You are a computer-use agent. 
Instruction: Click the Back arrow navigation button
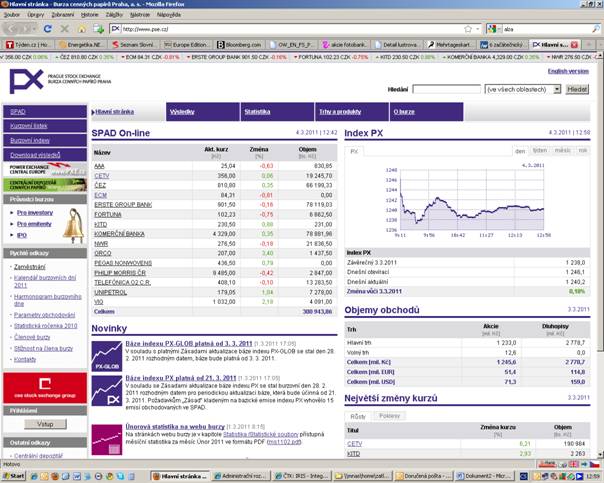pos(12,29)
